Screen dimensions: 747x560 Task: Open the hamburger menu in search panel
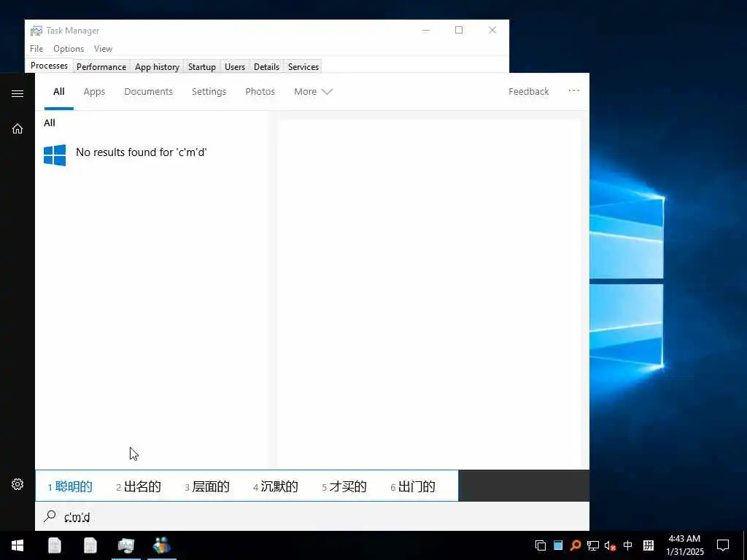coord(18,93)
